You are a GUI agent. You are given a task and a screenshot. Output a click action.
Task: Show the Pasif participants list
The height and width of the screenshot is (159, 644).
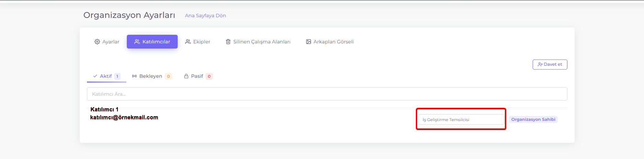click(198, 76)
